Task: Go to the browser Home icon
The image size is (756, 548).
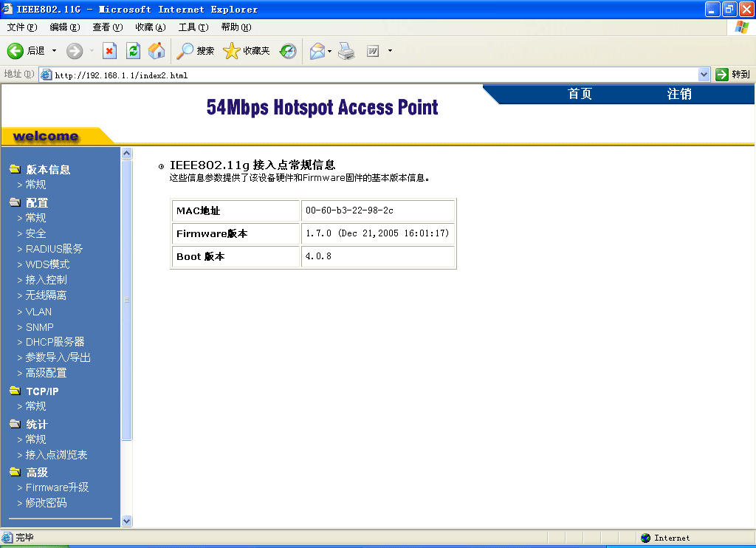Action: (157, 51)
